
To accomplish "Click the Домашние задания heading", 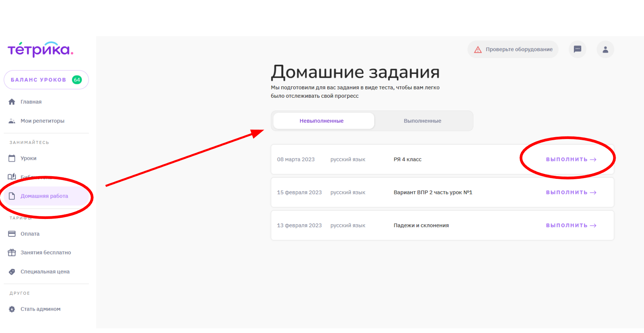I will (x=355, y=72).
